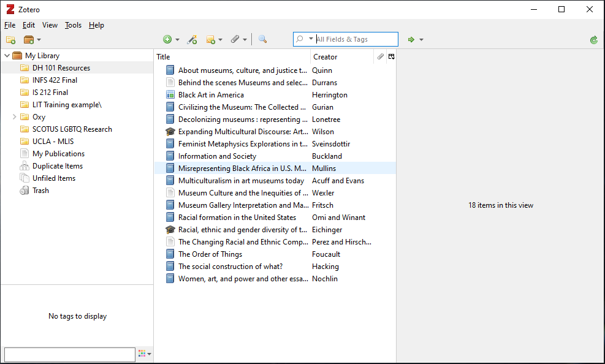
Task: Click book icon for The Order of Things
Action: pyautogui.click(x=170, y=254)
